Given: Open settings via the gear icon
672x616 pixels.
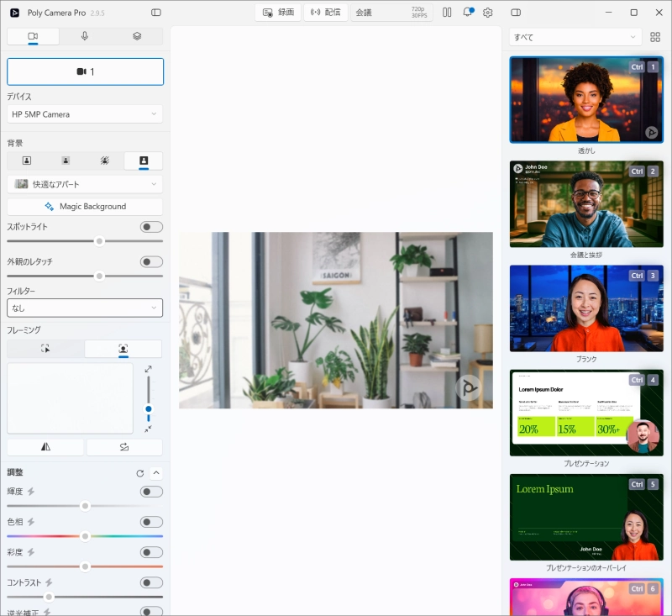Looking at the screenshot, I should pyautogui.click(x=488, y=13).
